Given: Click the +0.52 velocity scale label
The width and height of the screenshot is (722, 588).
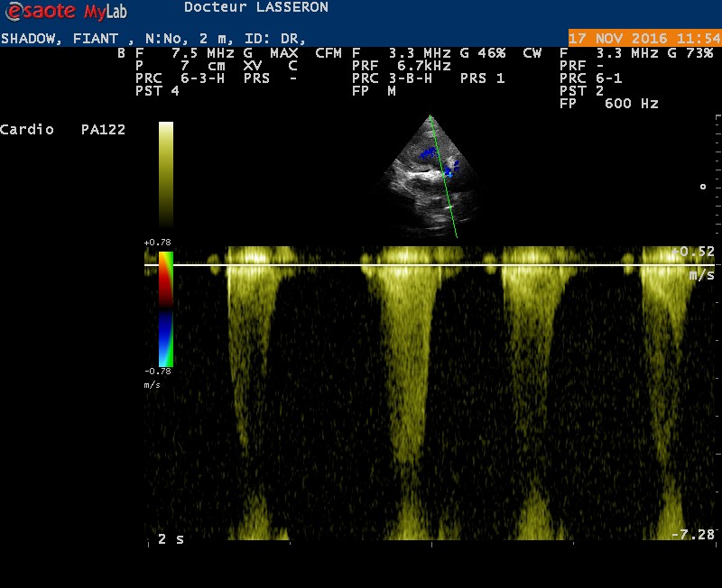Looking at the screenshot, I should coord(693,252).
